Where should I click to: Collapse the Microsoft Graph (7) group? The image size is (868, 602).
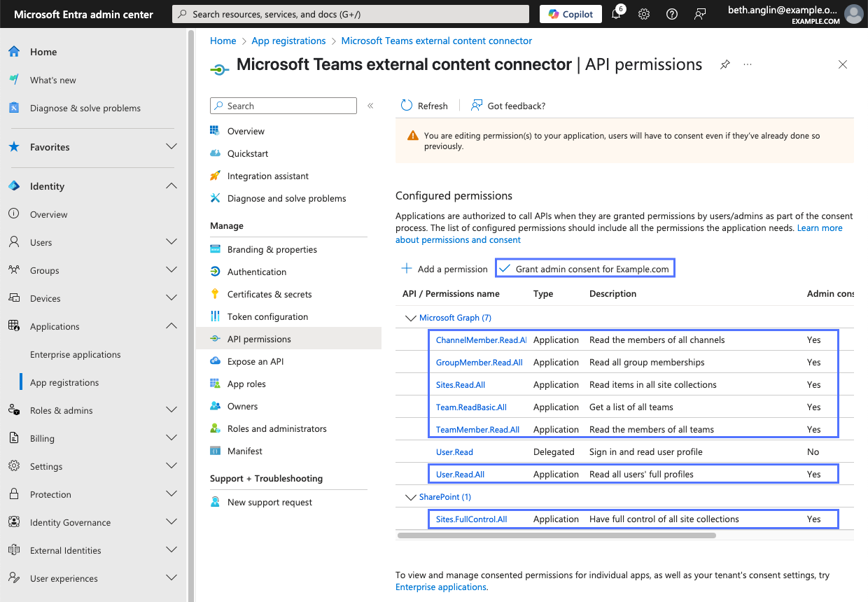(x=410, y=318)
